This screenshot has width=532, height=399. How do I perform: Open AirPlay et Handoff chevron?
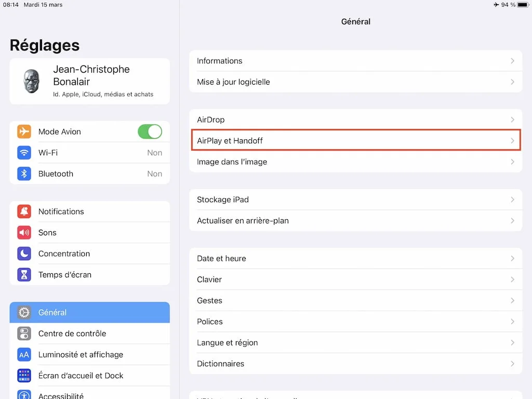[512, 141]
